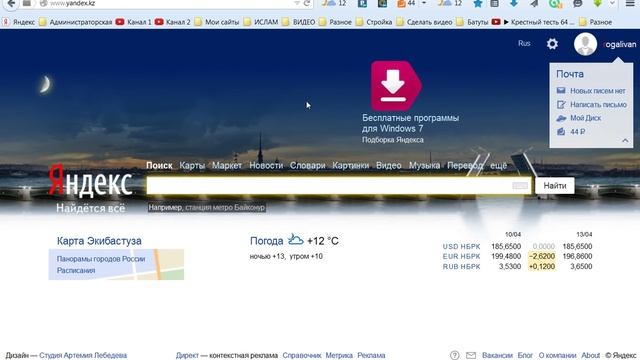640x360 pixels.
Task: Open the Яндекс bookmark
Action: (x=18, y=22)
